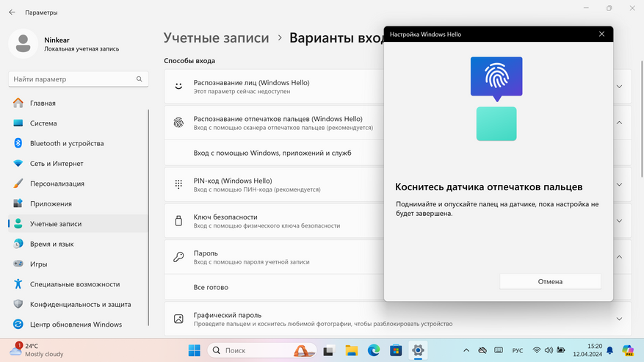The height and width of the screenshot is (362, 644).
Task: Click the Wi-Fi icon beside Сеть и Интернет
Action: 18,163
